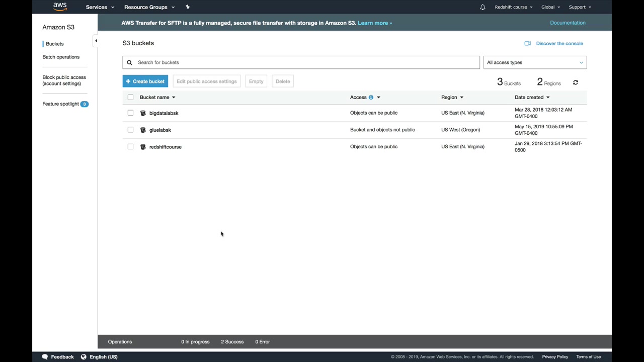Click the Feedback link in footer
644x362 pixels.
pos(62,357)
